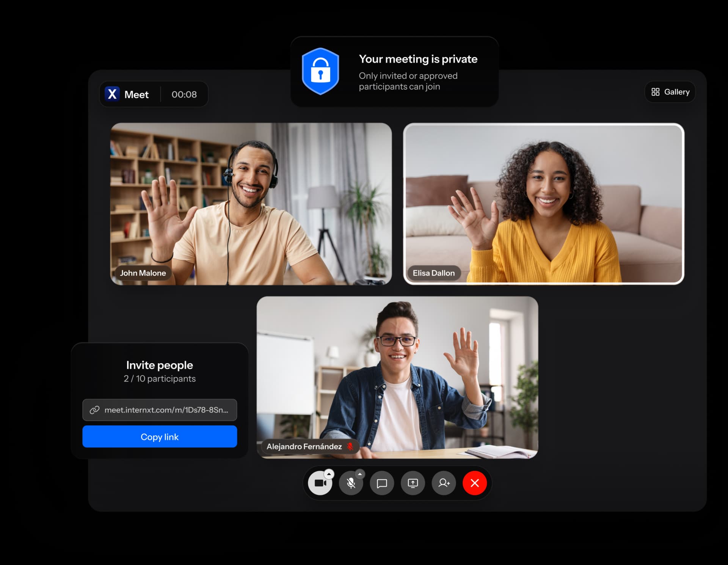This screenshot has width=728, height=565.
Task: Click the 00:08 meeting timer
Action: click(x=184, y=94)
